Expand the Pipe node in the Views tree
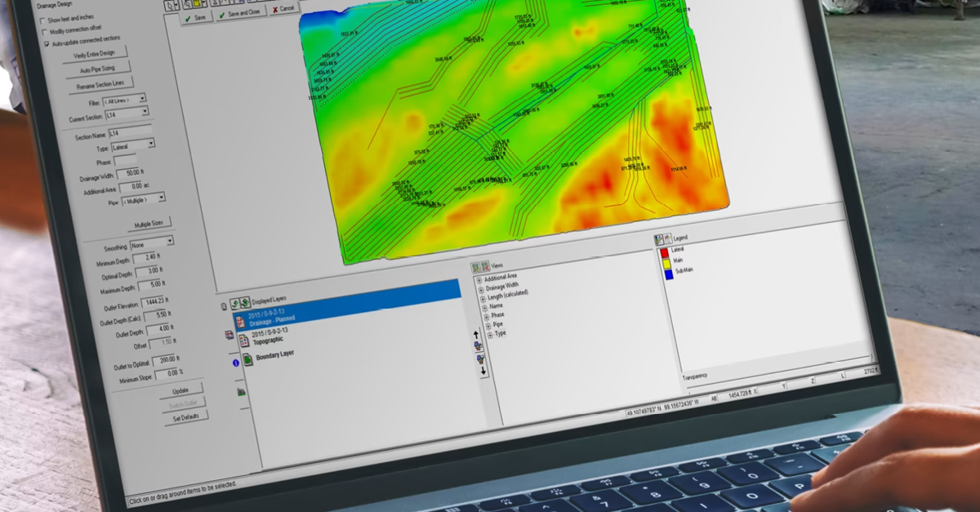980x512 pixels. [x=488, y=324]
